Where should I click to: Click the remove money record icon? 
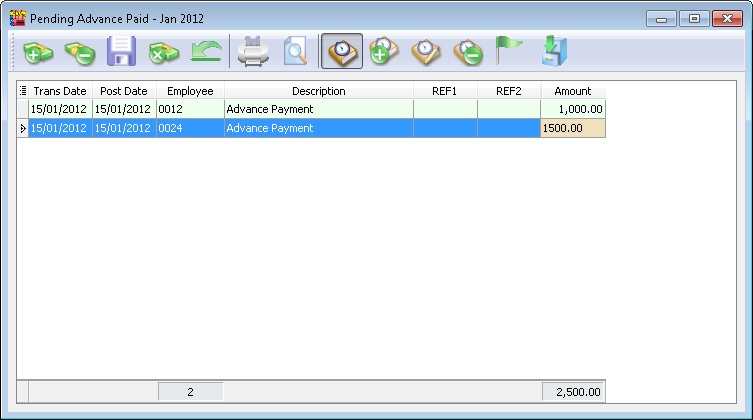tap(79, 51)
